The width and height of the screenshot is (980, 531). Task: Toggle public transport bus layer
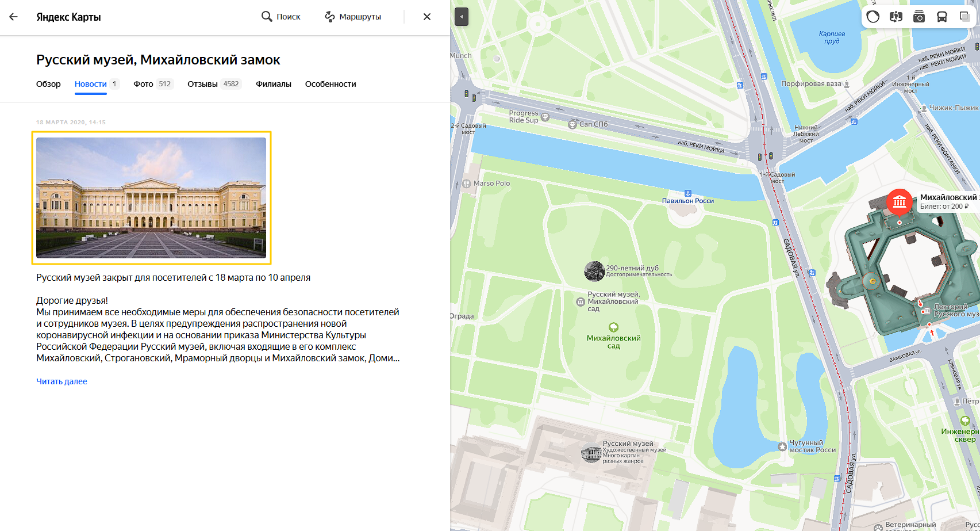(x=941, y=17)
